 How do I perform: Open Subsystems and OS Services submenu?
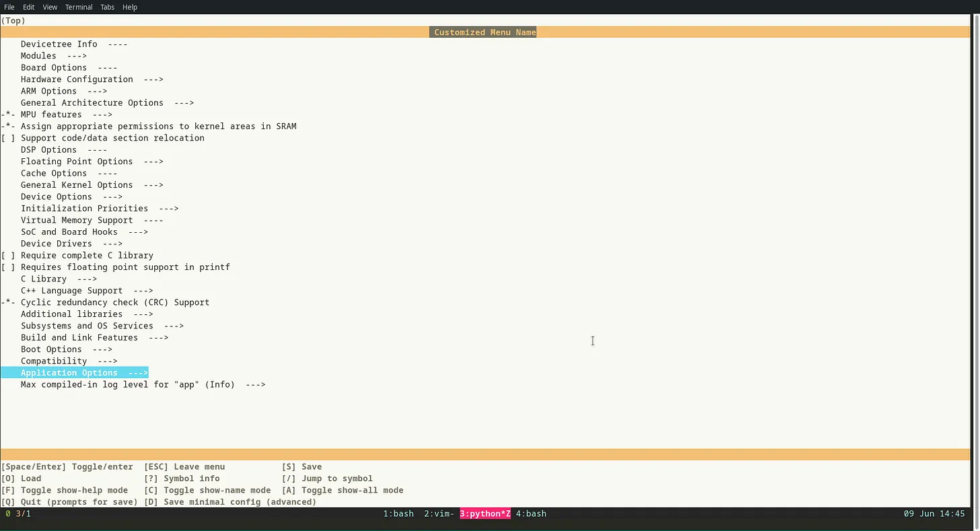tap(102, 326)
